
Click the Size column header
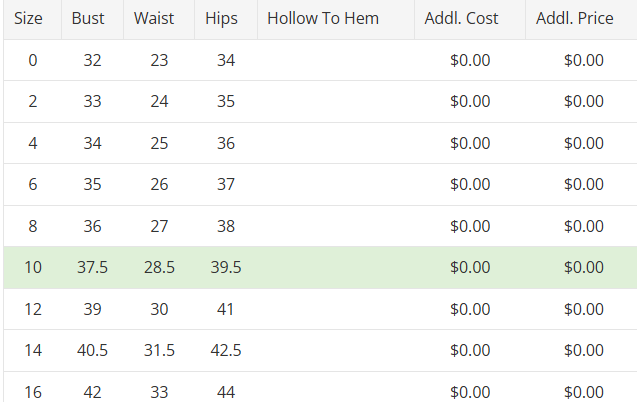[28, 19]
